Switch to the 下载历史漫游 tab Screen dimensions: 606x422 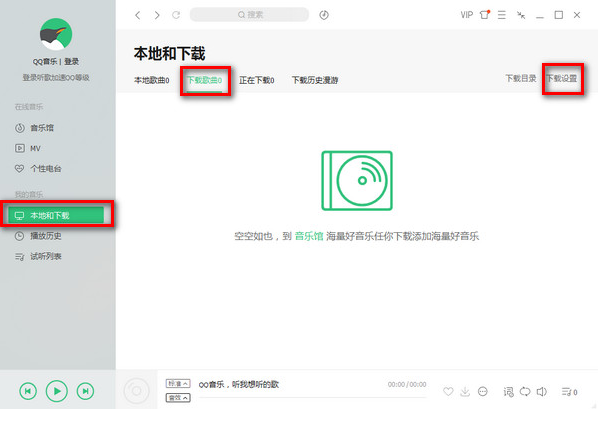click(315, 80)
